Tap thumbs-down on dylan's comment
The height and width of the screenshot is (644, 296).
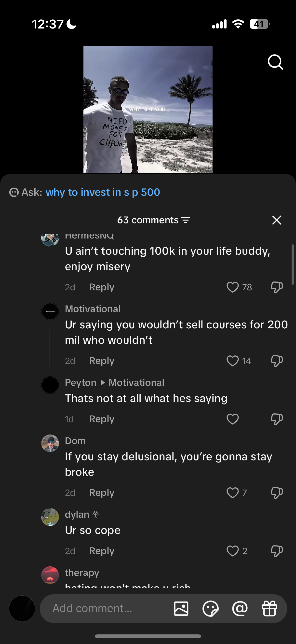(x=277, y=551)
